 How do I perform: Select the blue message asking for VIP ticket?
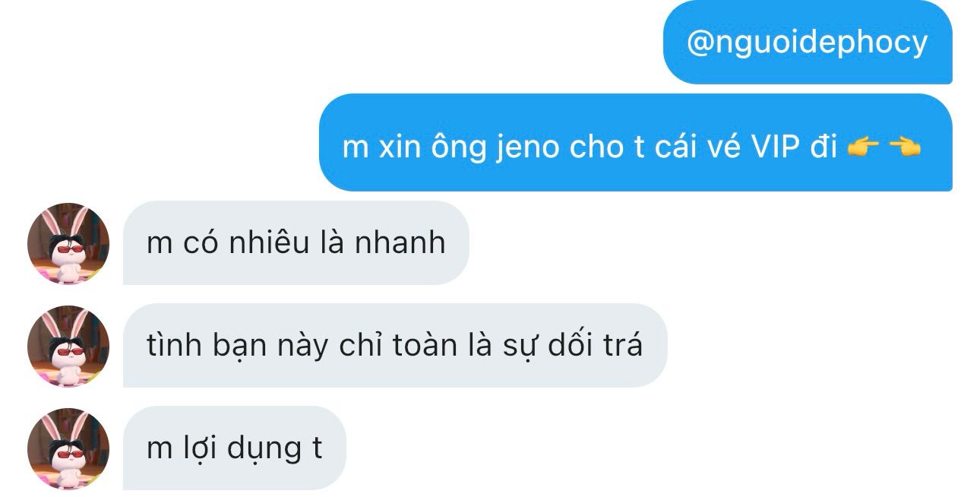coord(635,143)
